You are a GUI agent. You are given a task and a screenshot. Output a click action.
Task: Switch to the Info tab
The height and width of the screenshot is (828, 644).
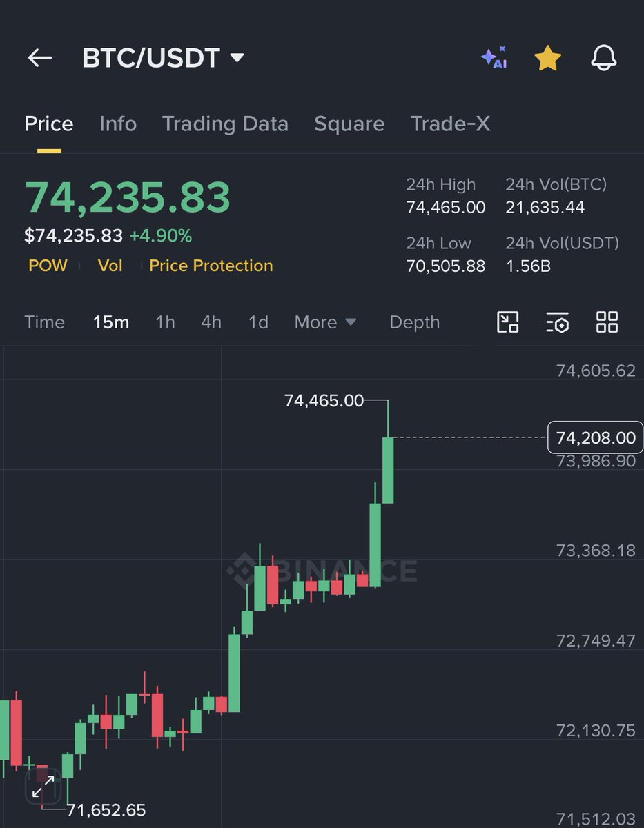pos(118,124)
